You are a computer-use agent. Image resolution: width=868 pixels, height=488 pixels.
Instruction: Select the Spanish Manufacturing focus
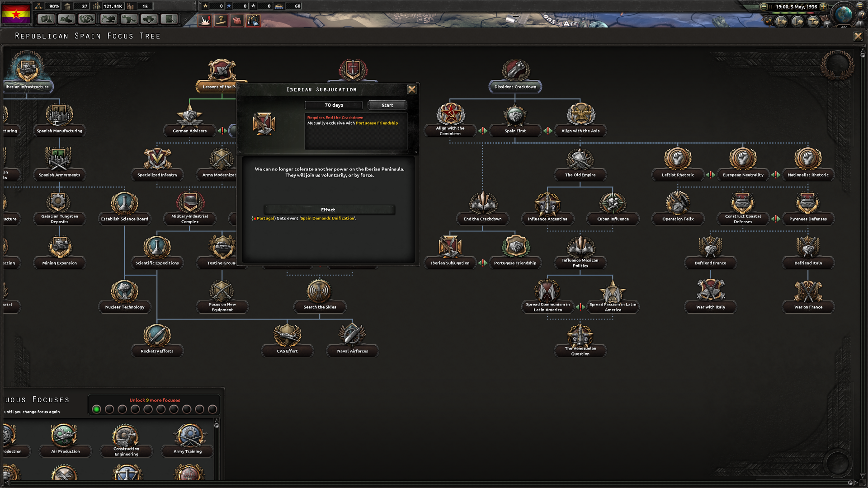tap(60, 120)
